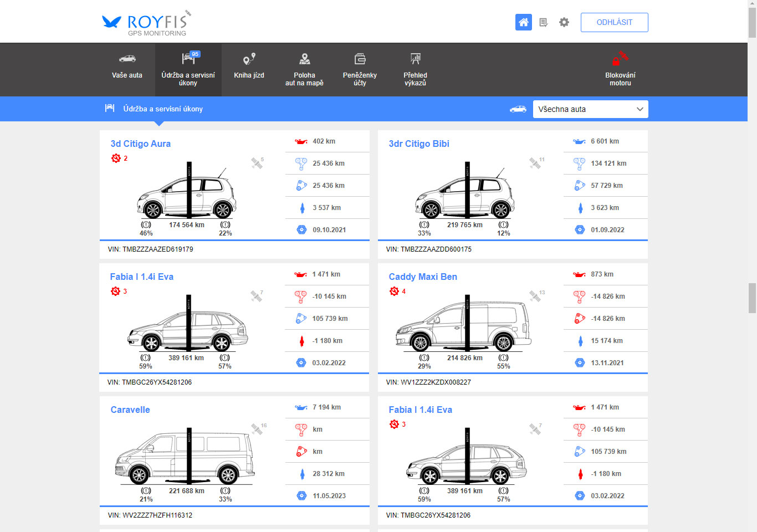This screenshot has width=757, height=532.
Task: Click the red oil can icon beside 873 km
Action: point(580,274)
